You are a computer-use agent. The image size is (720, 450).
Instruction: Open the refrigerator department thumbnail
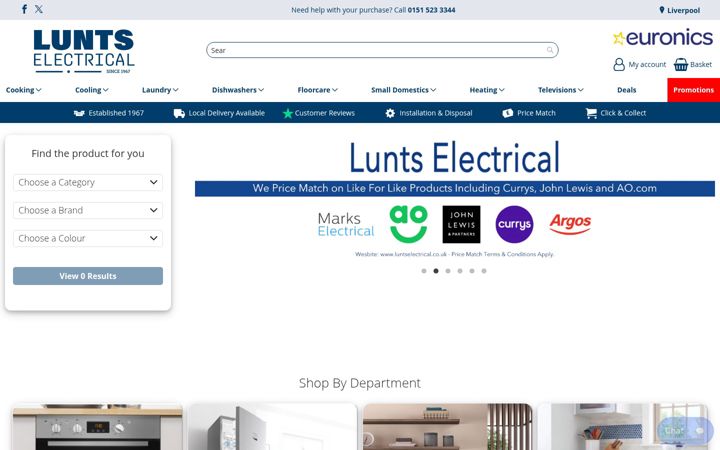pos(273,427)
